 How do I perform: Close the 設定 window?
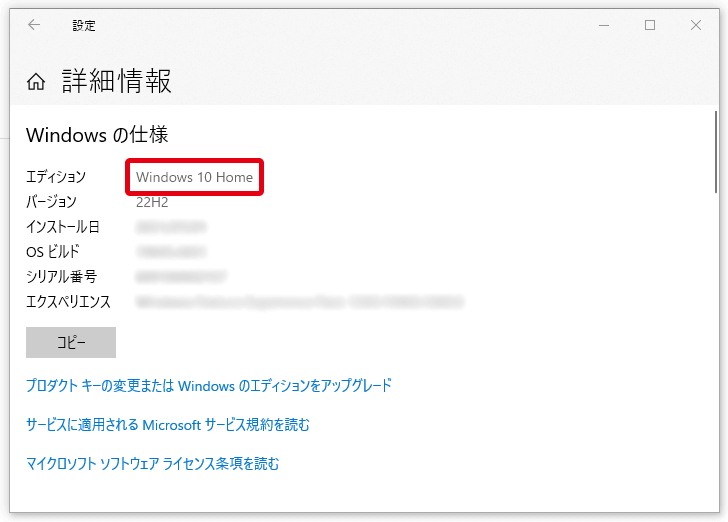click(x=695, y=25)
